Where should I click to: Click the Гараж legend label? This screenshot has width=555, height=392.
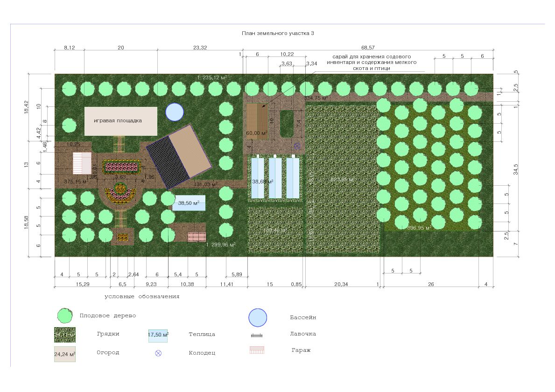pos(301,350)
